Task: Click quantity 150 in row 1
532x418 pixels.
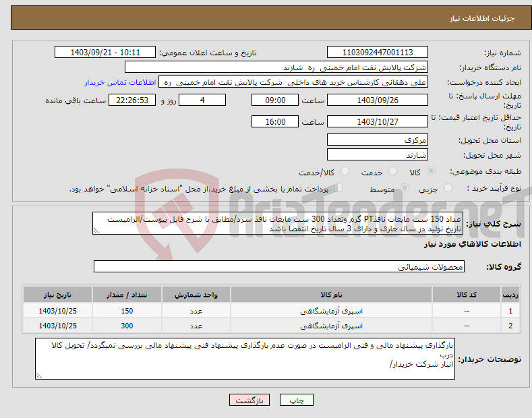Action: 127,311
